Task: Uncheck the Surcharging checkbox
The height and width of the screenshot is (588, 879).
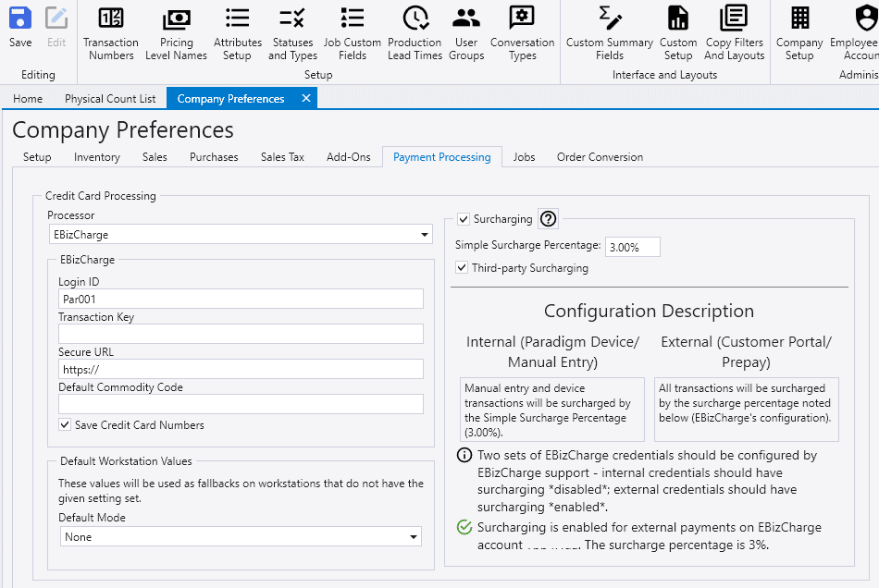Action: (x=464, y=219)
